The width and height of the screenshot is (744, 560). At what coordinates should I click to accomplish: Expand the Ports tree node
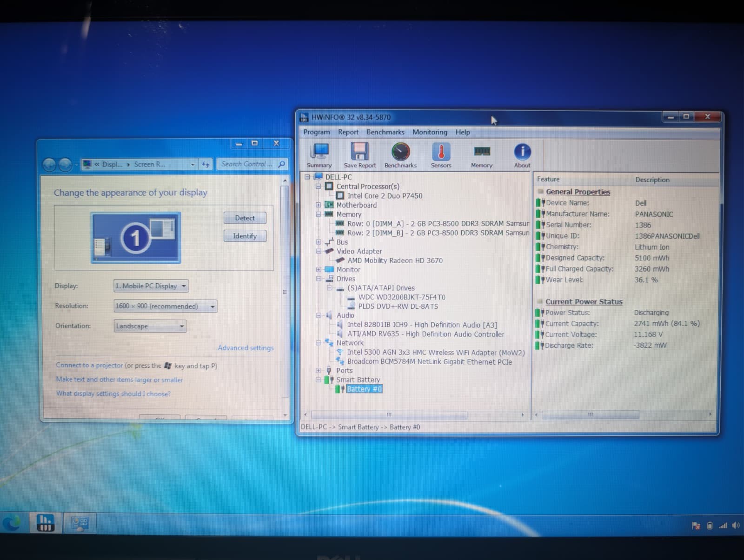point(319,371)
